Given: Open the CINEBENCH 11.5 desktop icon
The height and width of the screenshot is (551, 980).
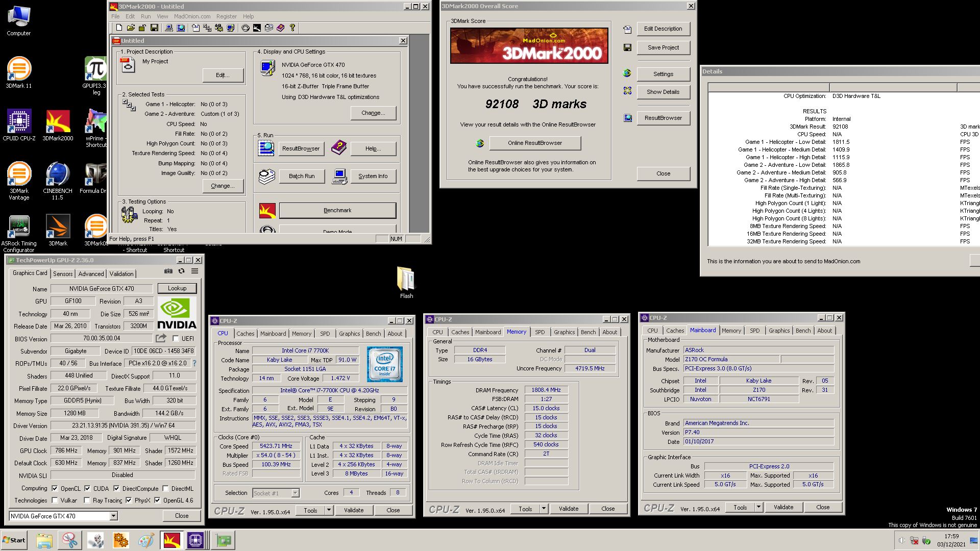Looking at the screenshot, I should click(x=58, y=181).
